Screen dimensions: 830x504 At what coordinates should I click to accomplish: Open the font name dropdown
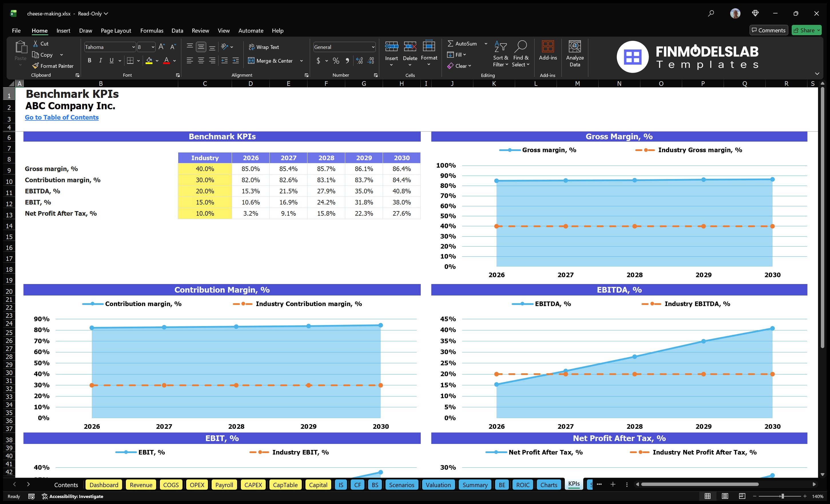click(134, 47)
